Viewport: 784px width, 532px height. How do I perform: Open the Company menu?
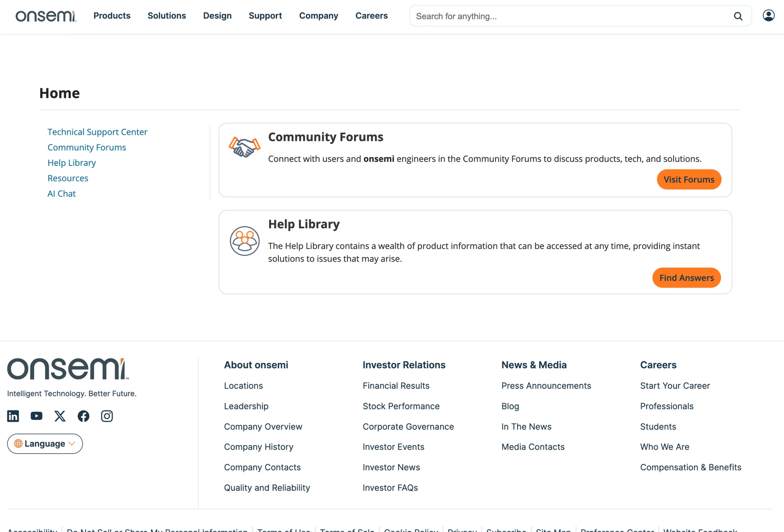[x=318, y=16]
